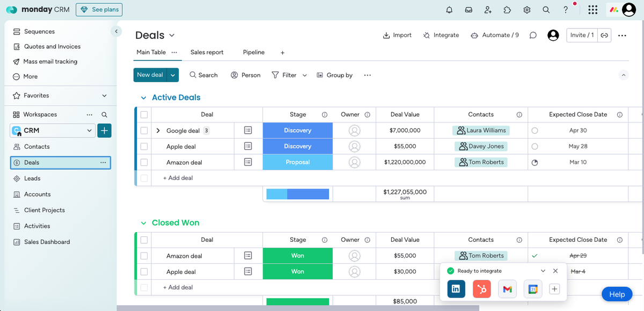
Task: Select all Active Deals via header checkbox
Action: pyautogui.click(x=144, y=114)
